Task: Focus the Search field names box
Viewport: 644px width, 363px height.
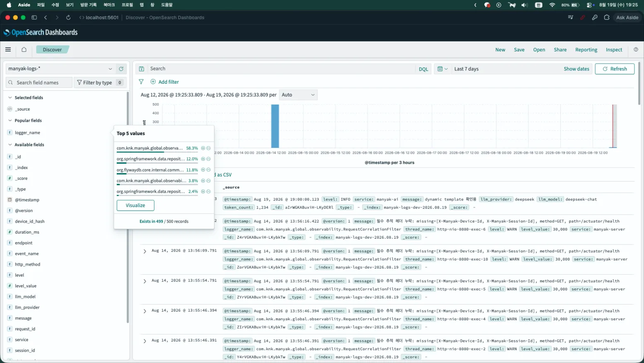Action: click(x=39, y=82)
